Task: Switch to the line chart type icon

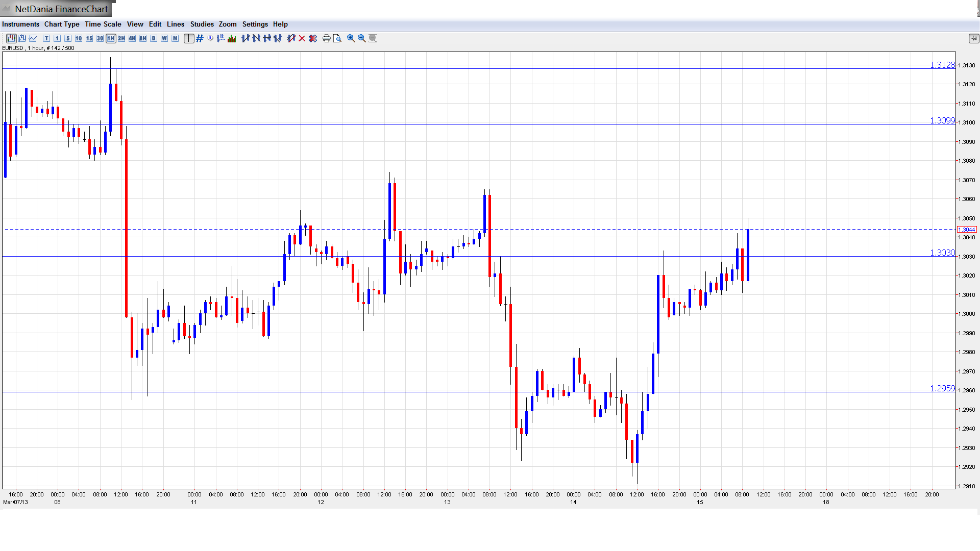Action: point(33,38)
